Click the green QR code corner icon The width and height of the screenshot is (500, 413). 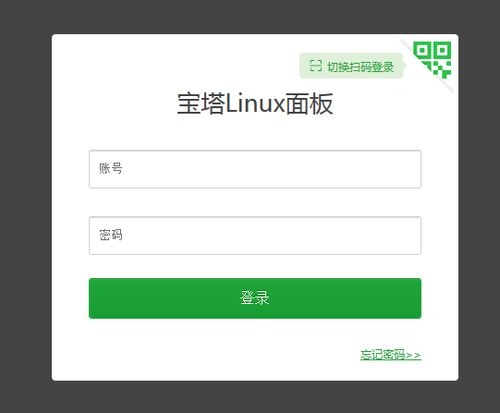(432, 59)
